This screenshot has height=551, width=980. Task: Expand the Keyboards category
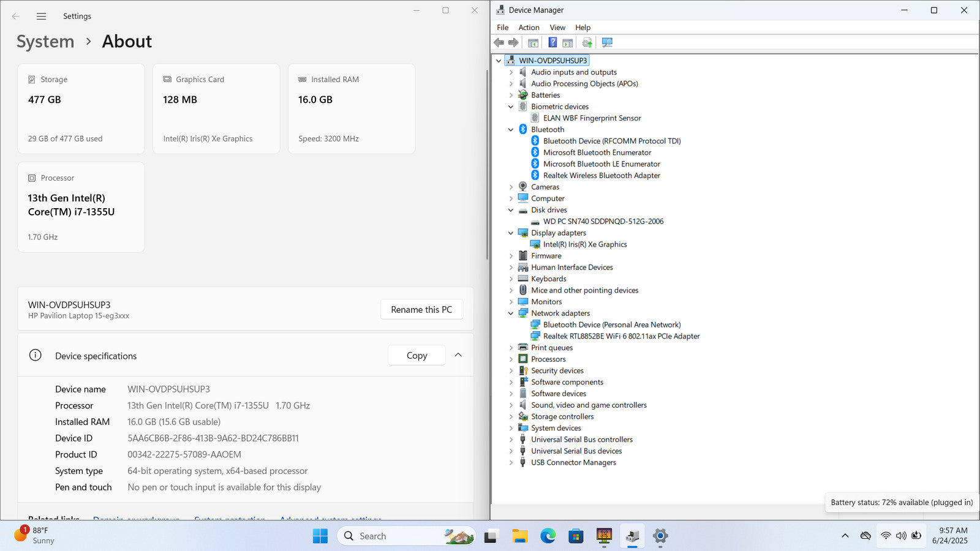pyautogui.click(x=511, y=279)
